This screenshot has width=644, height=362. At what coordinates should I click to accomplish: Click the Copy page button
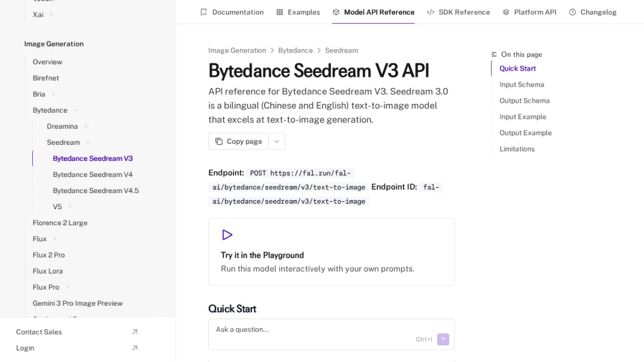(238, 142)
